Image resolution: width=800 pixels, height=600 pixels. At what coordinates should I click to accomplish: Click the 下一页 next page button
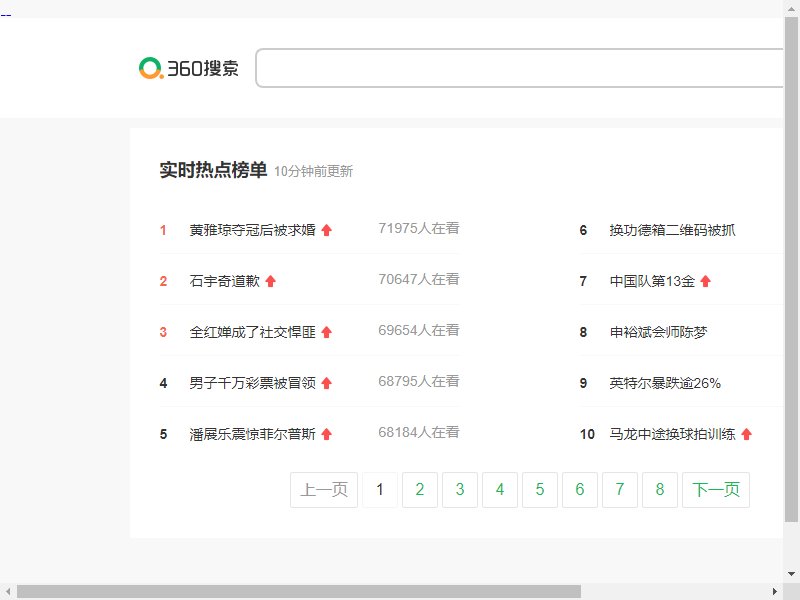716,490
